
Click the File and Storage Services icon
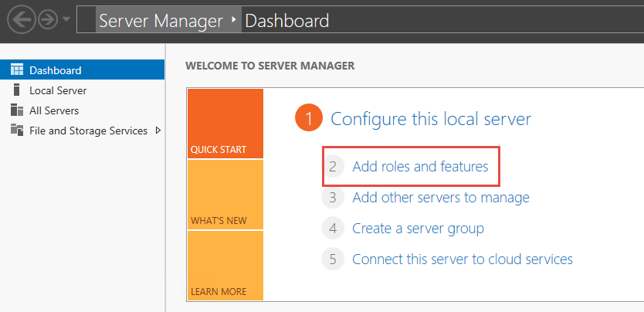pos(17,130)
